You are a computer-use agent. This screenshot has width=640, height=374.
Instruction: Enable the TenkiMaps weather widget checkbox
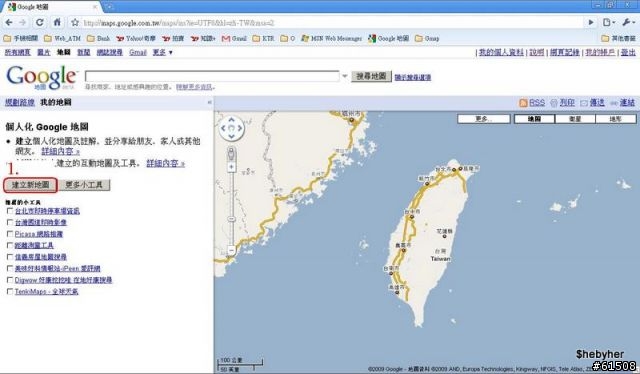[x=10, y=291]
